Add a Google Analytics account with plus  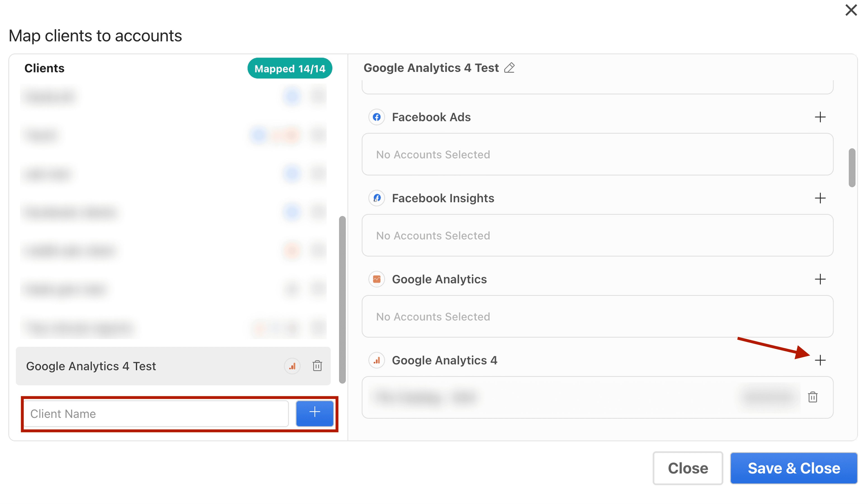click(820, 279)
